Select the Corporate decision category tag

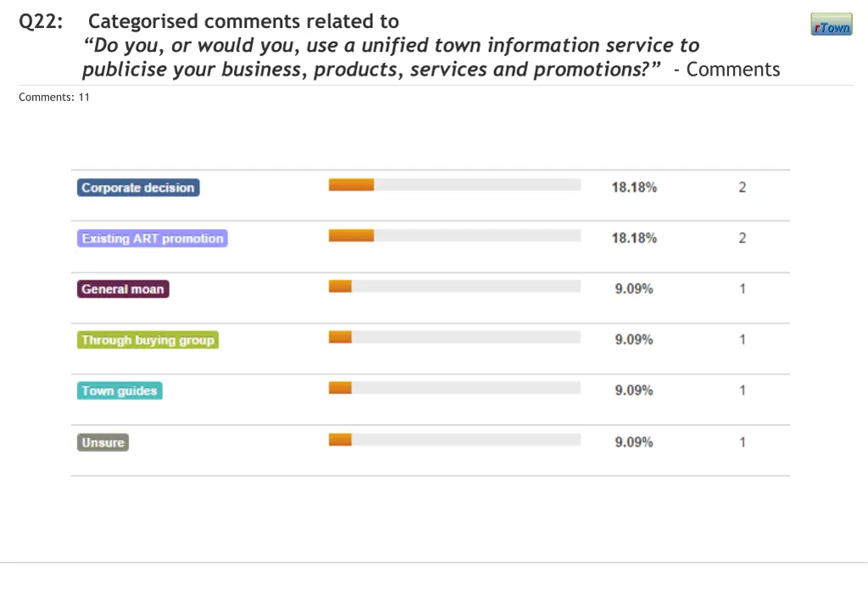[138, 188]
